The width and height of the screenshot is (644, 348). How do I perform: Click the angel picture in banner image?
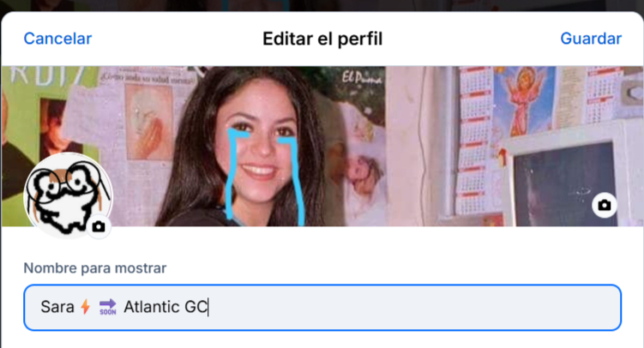tap(522, 100)
